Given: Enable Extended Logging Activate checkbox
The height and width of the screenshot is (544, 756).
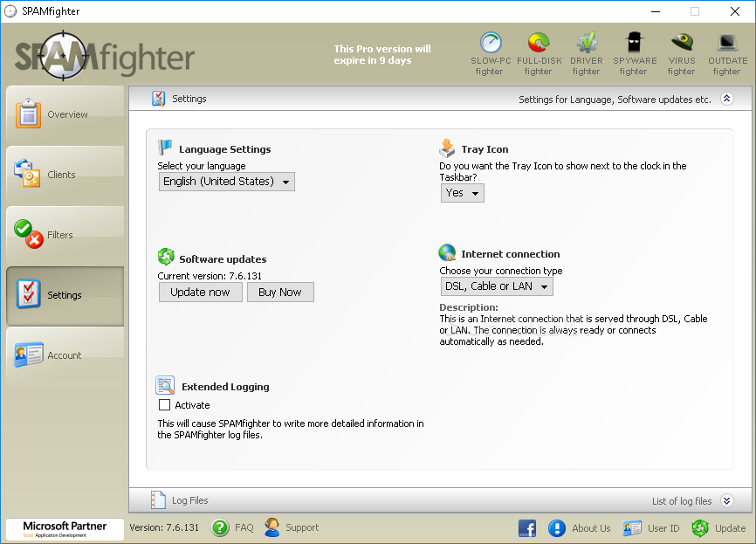Looking at the screenshot, I should pyautogui.click(x=164, y=404).
